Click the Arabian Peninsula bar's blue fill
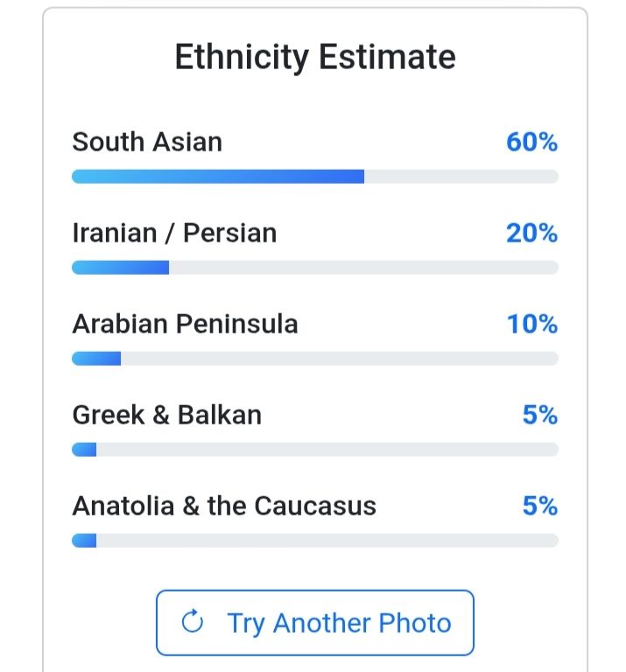The image size is (626, 672). point(96,359)
